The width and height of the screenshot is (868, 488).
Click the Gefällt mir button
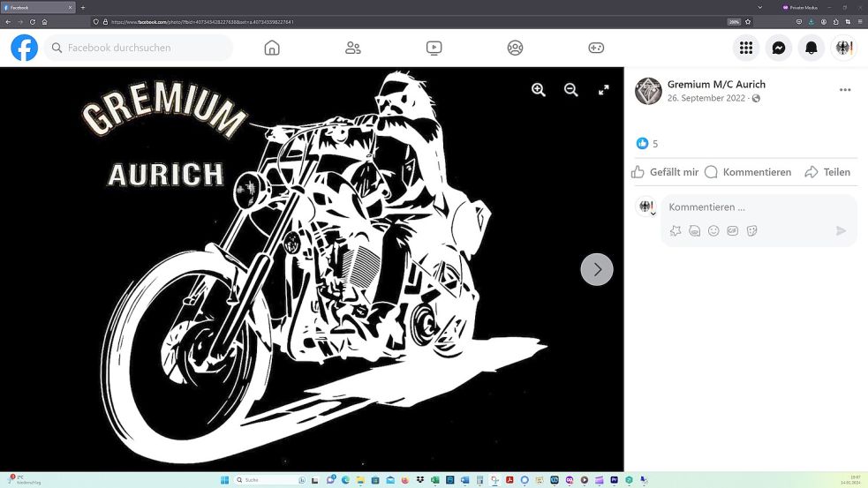665,172
